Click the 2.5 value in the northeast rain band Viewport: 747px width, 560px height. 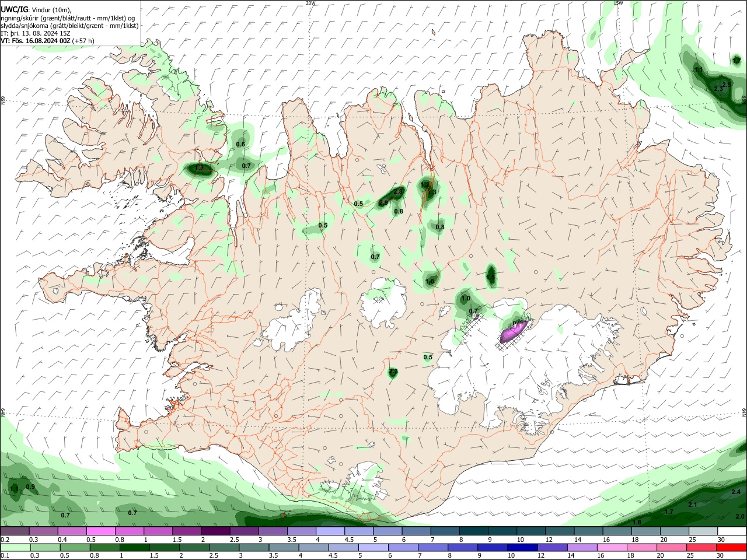pyautogui.click(x=727, y=85)
